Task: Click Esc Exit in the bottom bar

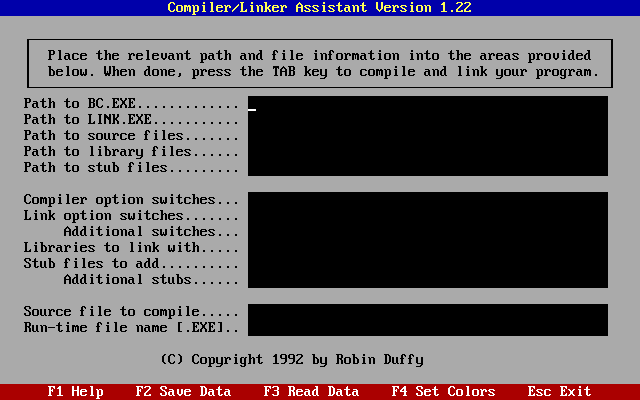Action: pyautogui.click(x=559, y=392)
